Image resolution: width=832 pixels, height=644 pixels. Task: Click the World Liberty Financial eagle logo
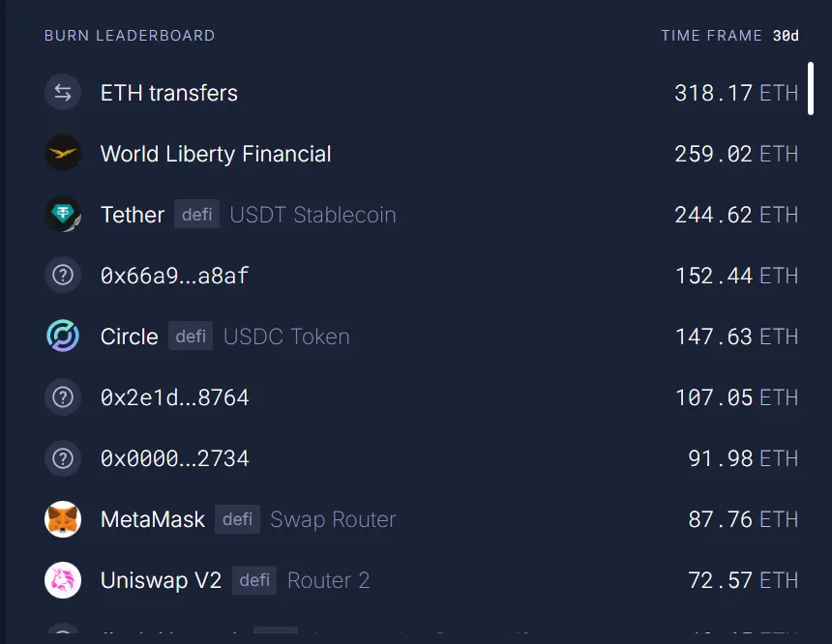click(63, 154)
